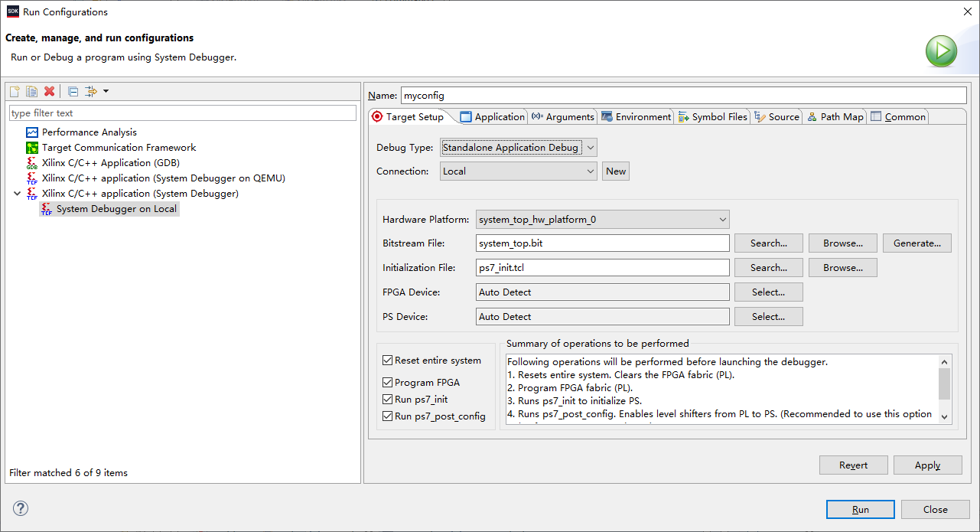Click New button next to Connection
Screen dimensions: 980x532
[616, 171]
